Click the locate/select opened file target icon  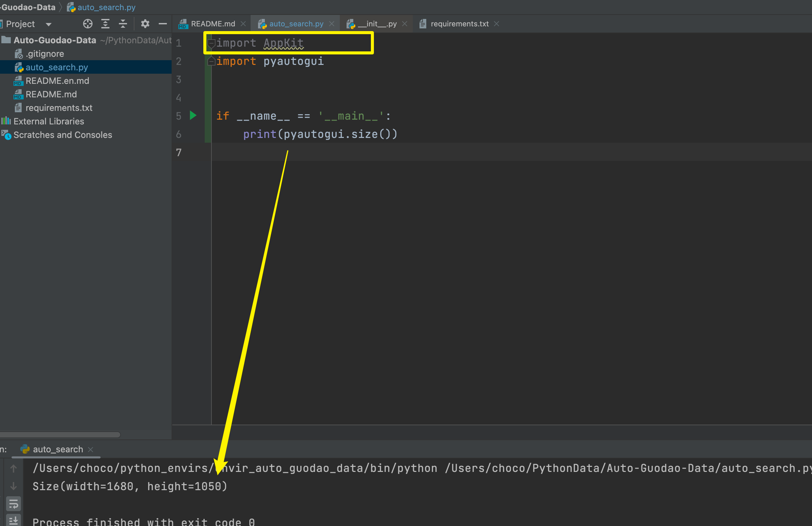tap(88, 24)
